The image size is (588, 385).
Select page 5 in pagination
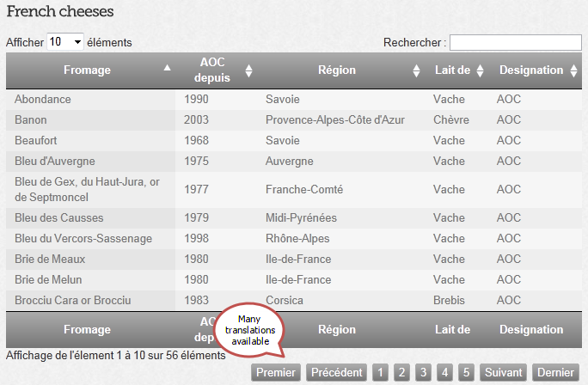pos(466,372)
